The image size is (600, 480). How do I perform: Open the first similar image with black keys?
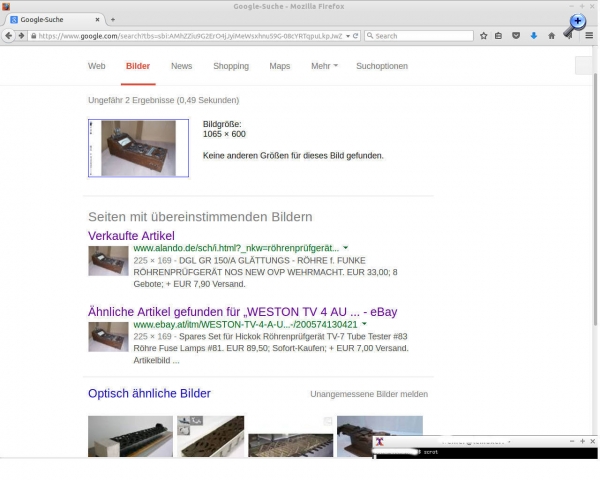point(130,436)
